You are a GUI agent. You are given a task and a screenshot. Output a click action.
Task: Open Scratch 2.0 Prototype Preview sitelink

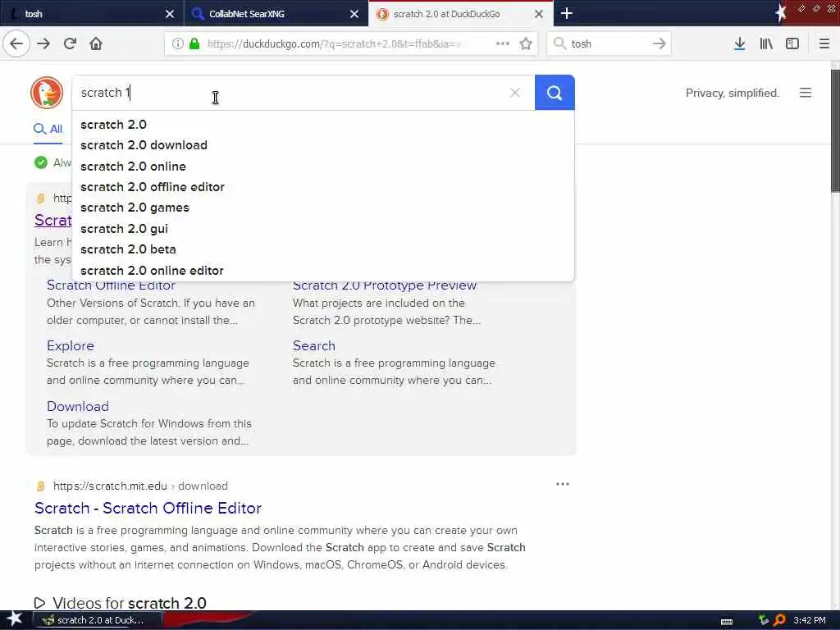tap(385, 285)
